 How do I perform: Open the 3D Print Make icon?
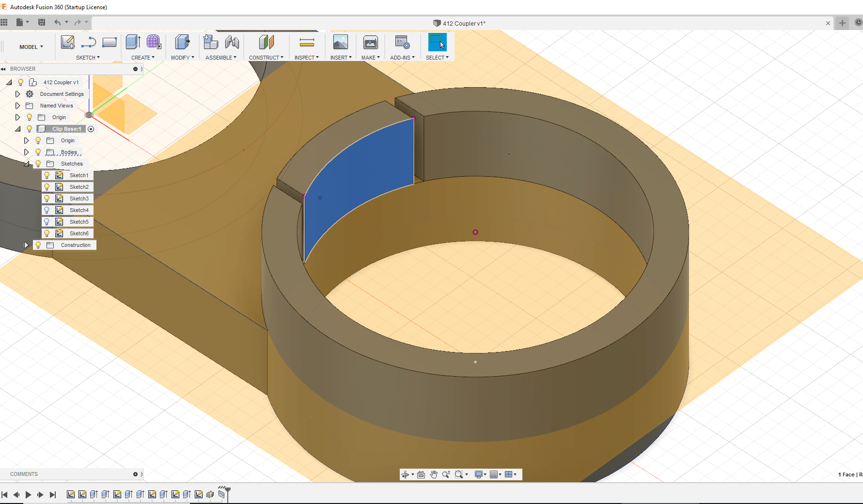click(x=370, y=43)
